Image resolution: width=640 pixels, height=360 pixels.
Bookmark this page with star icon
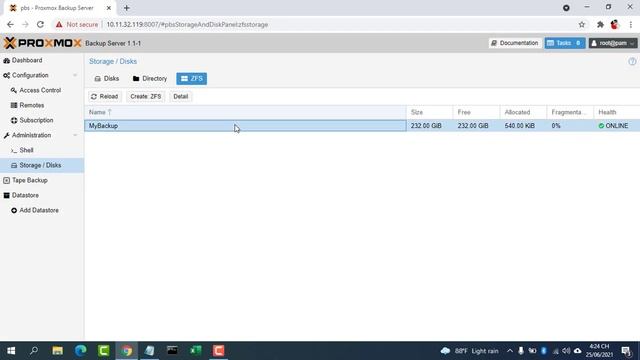click(x=582, y=24)
